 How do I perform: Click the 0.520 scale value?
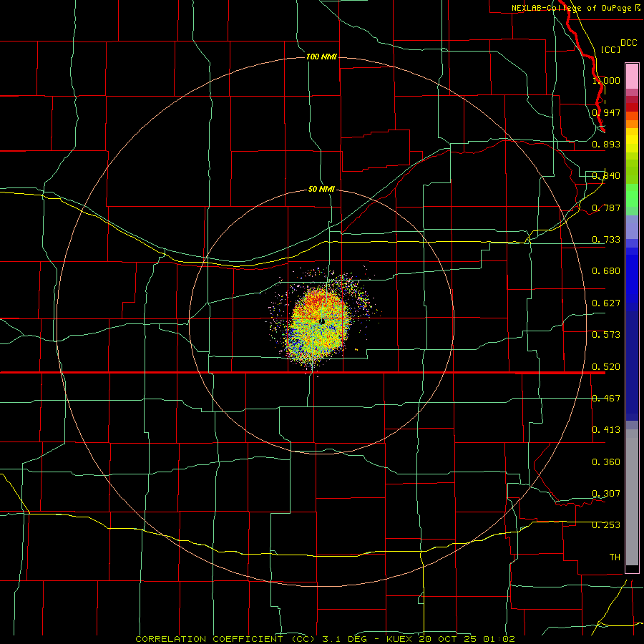tap(606, 367)
